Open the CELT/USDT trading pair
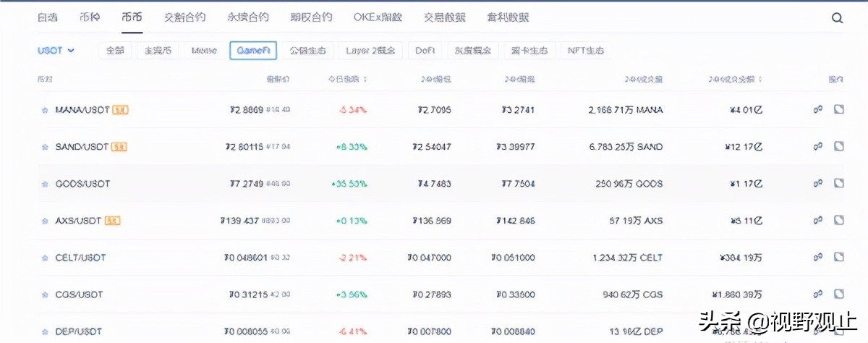The image size is (868, 343). pyautogui.click(x=80, y=258)
